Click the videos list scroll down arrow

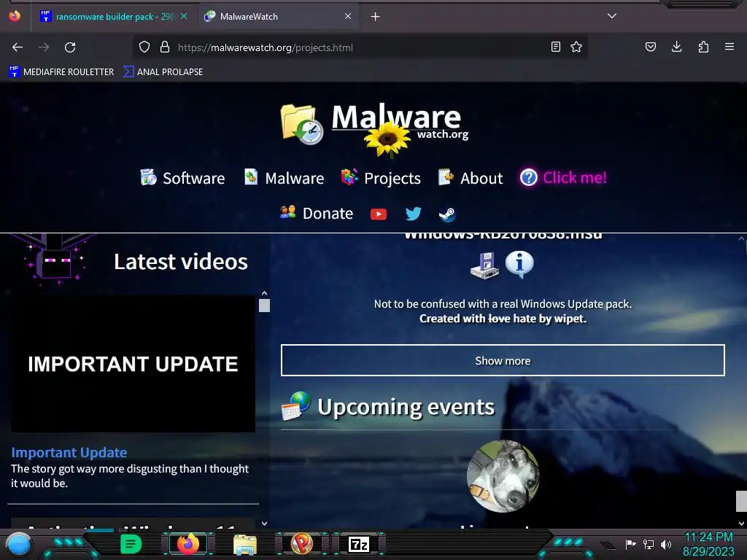pyautogui.click(x=264, y=523)
